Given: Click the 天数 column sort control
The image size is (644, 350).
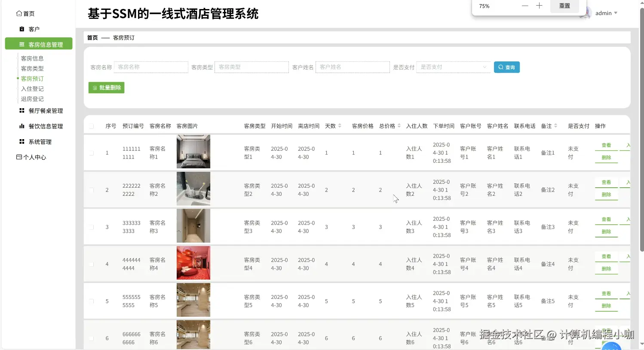Looking at the screenshot, I should 339,125.
